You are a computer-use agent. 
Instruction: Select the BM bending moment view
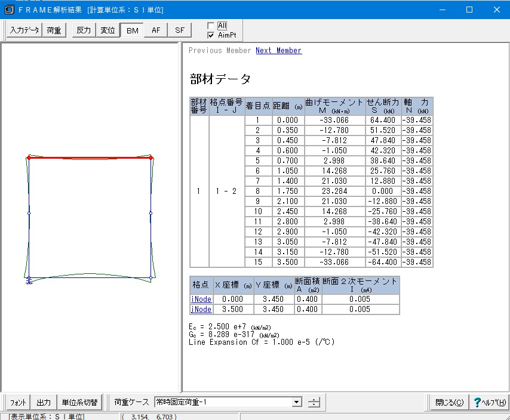(x=132, y=30)
